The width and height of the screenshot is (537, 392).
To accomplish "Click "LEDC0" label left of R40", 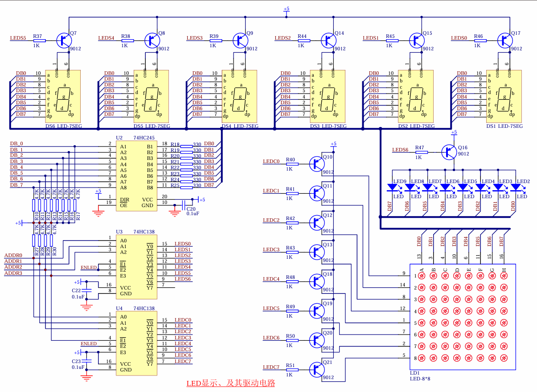I will click(x=271, y=162).
